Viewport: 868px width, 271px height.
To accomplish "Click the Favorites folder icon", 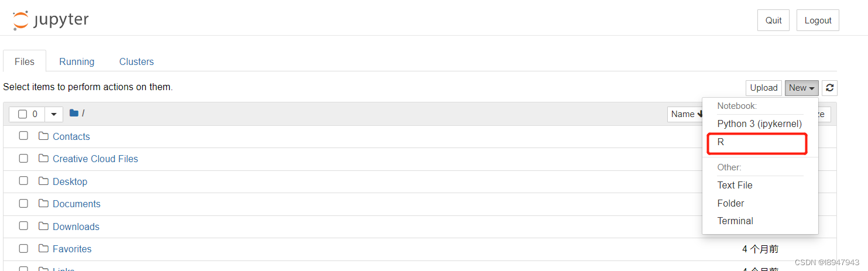I will click(x=43, y=249).
